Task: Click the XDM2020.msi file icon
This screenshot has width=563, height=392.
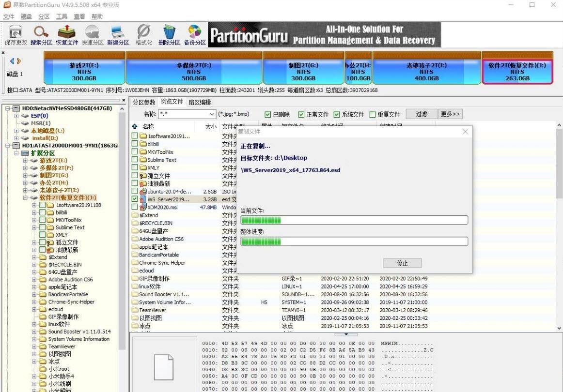Action: 143,207
